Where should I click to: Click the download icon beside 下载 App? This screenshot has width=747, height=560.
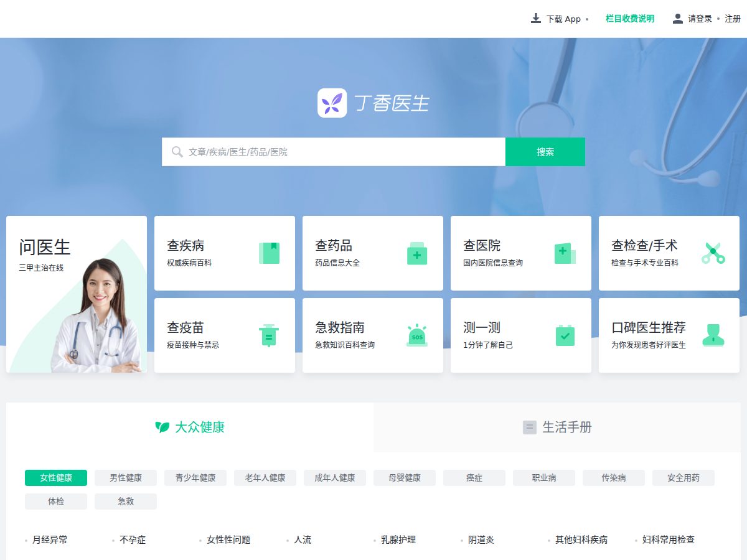coord(536,19)
